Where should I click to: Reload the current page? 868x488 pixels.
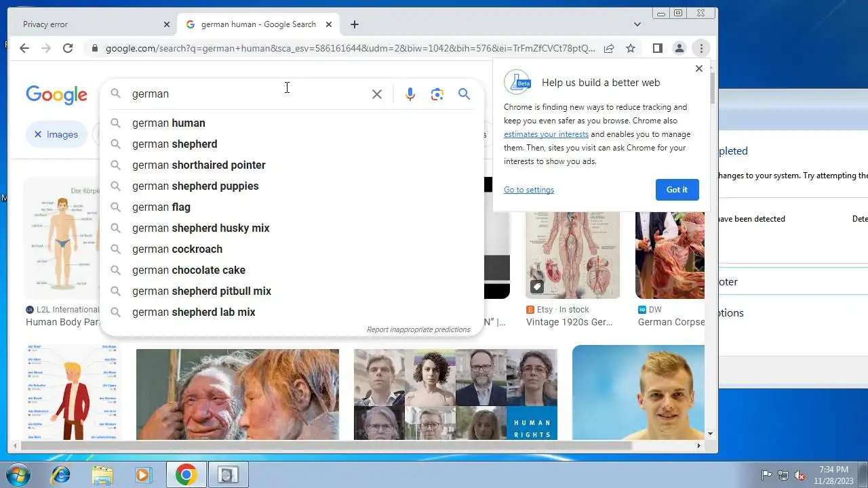click(68, 48)
